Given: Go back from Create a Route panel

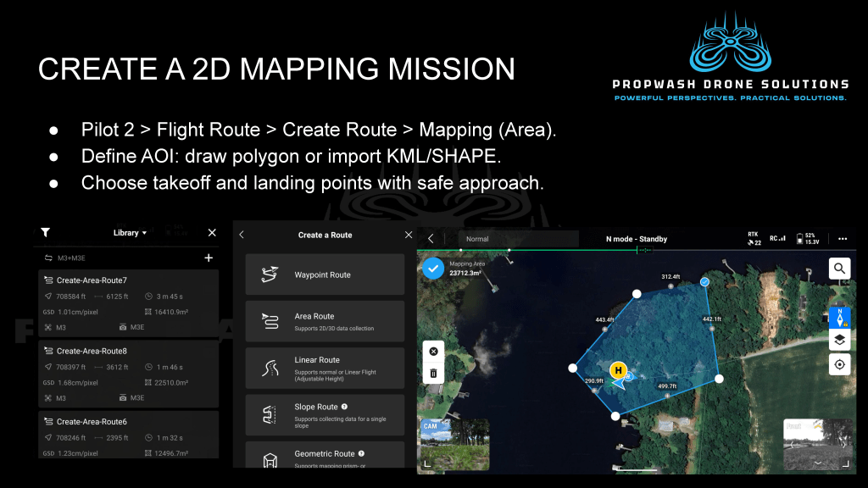Looking at the screenshot, I should coord(242,235).
